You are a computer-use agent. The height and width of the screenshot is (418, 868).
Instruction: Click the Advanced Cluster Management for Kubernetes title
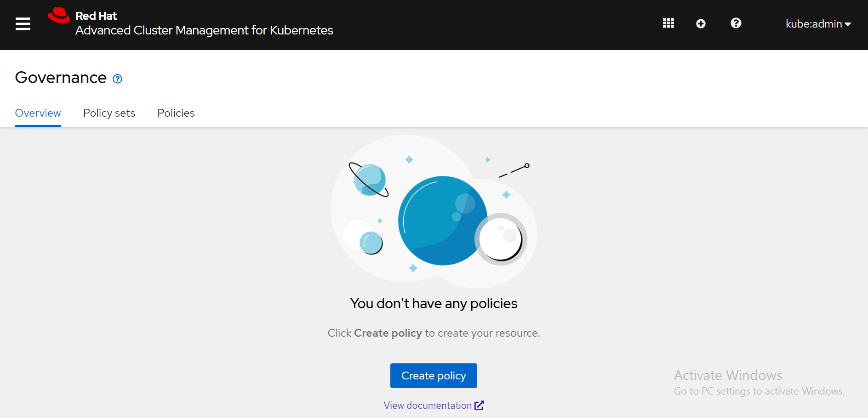pos(204,30)
